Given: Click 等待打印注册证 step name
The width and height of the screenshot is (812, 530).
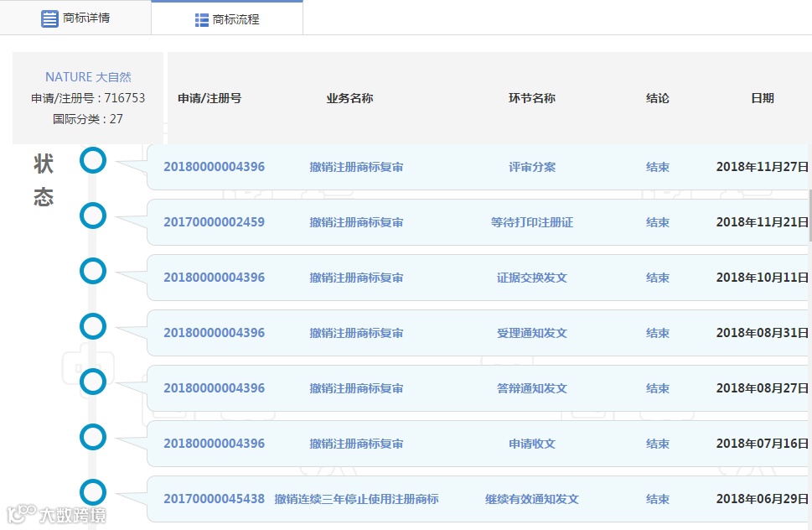Looking at the screenshot, I should coord(532,223).
